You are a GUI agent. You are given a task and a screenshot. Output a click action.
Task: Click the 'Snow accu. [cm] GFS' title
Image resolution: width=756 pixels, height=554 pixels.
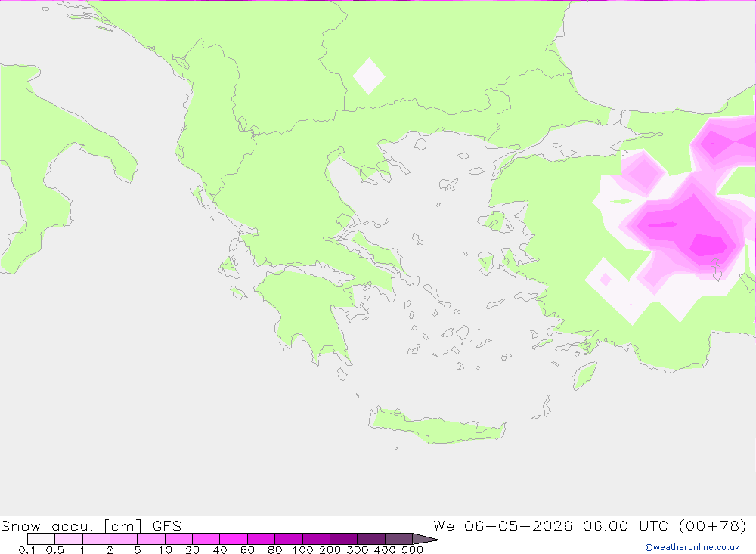pyautogui.click(x=91, y=525)
